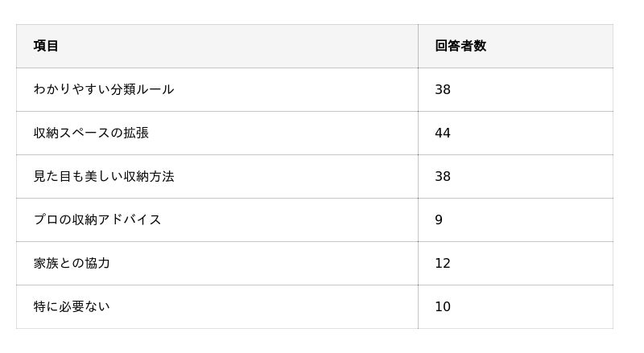This screenshot has width=644, height=353.
Task: Click empty space right of 44
Action: click(x=532, y=133)
